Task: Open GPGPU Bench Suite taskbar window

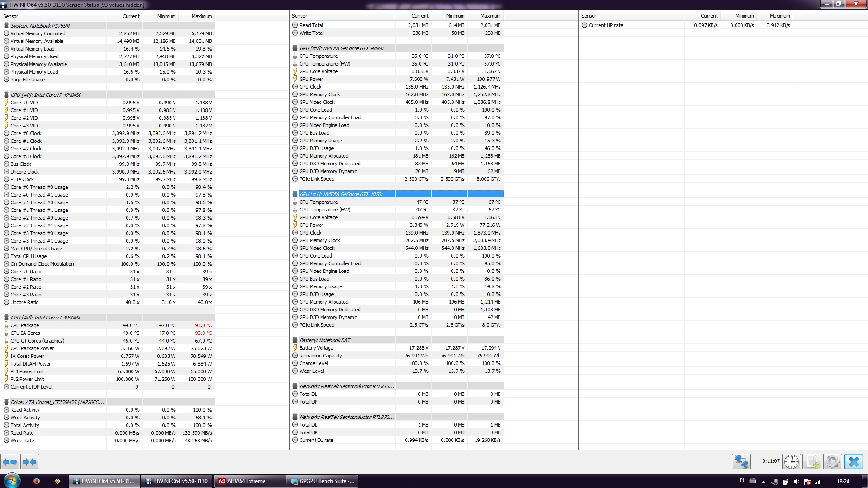Action: point(322,481)
